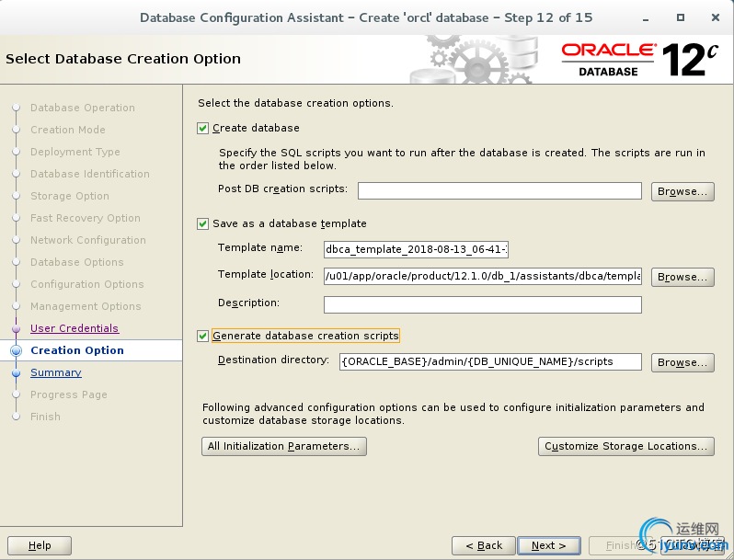
Task: Click the Management Options step label
Action: tap(86, 306)
